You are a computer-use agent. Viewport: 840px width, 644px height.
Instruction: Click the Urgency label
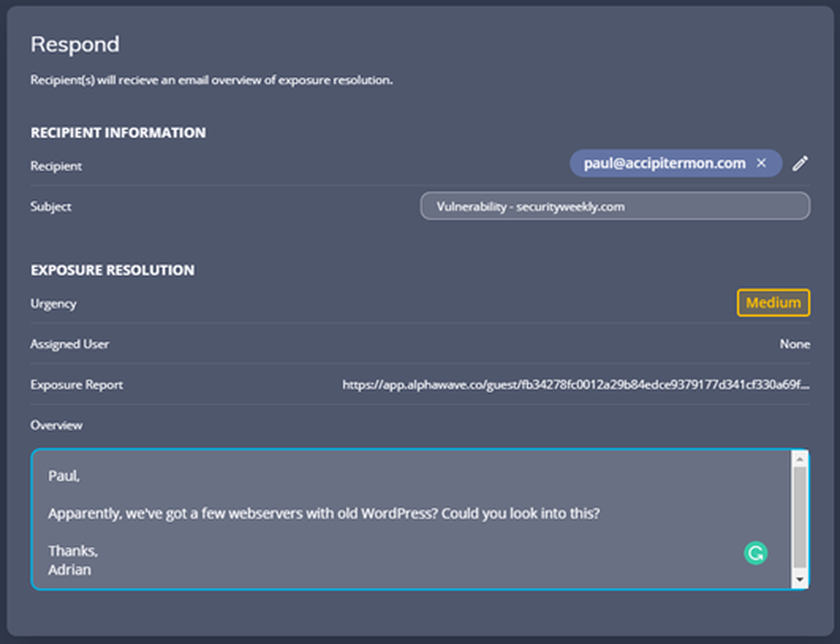(x=53, y=304)
